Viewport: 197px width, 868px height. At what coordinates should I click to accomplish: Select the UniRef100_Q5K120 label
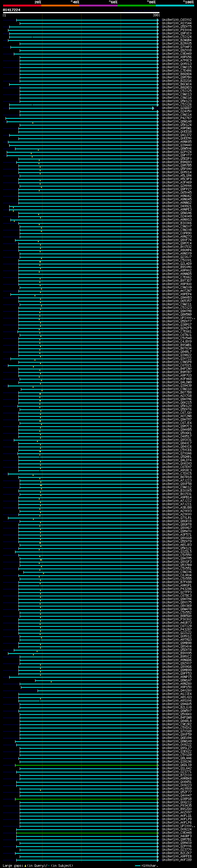176,406
